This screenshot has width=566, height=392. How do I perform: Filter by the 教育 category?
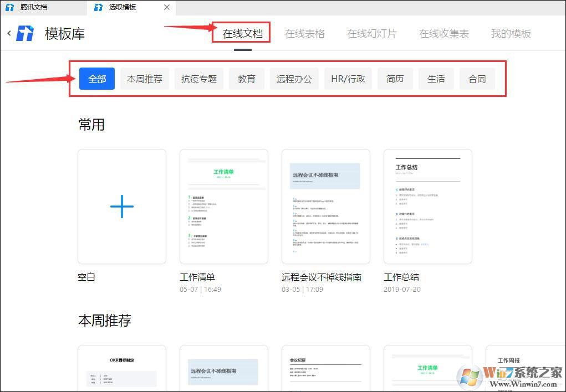(246, 79)
